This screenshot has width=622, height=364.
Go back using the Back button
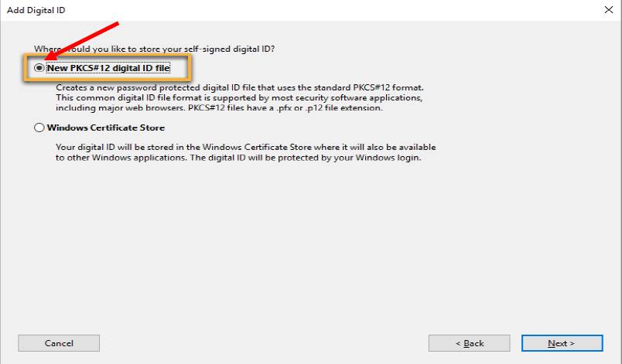(x=470, y=343)
